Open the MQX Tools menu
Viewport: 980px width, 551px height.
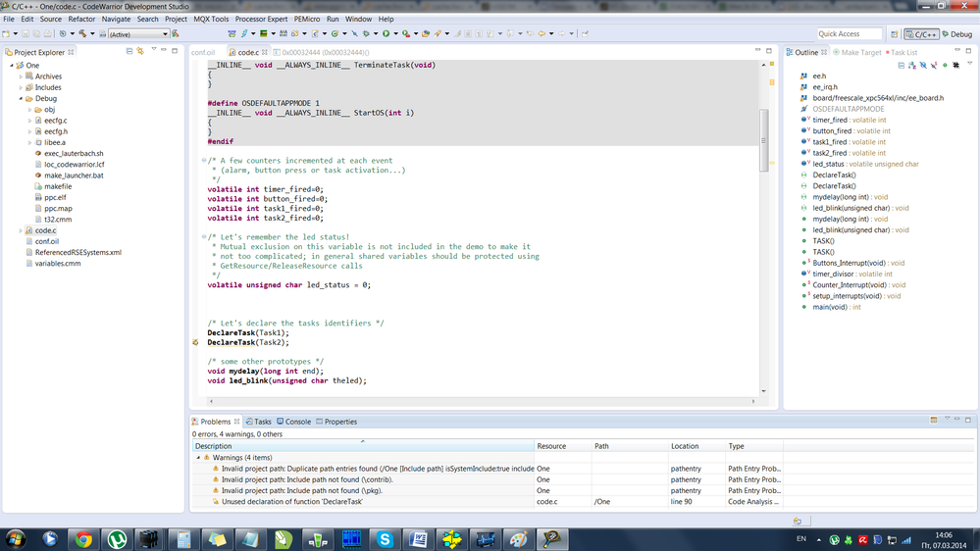[211, 19]
